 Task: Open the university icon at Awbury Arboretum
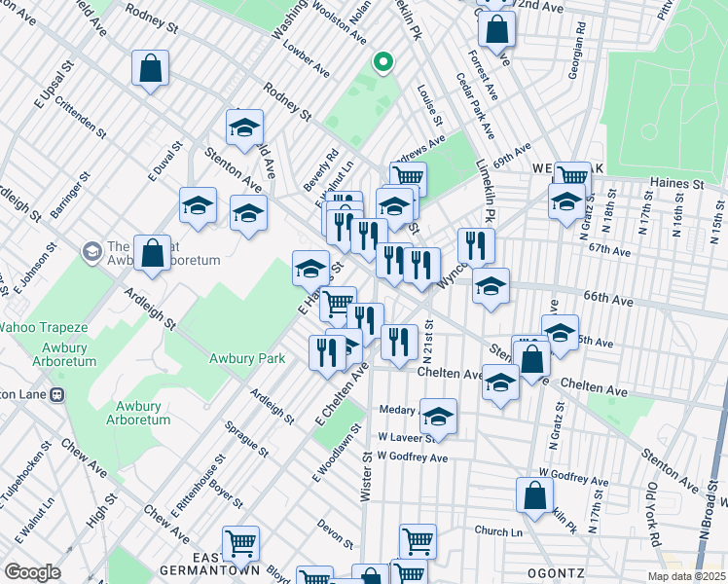click(x=92, y=252)
